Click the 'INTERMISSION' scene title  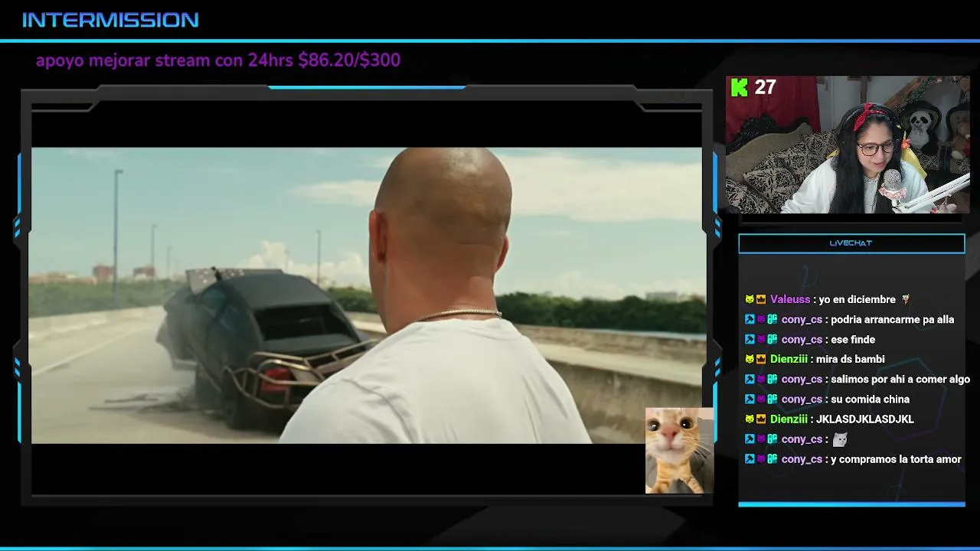click(x=110, y=20)
